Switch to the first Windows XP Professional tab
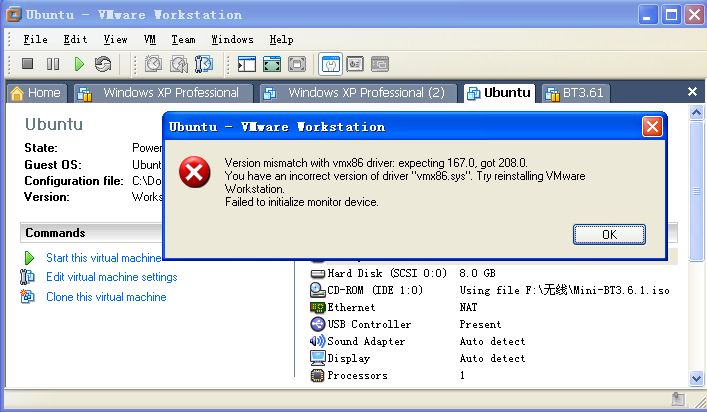Screen dimensions: 707x412 [x=162, y=93]
